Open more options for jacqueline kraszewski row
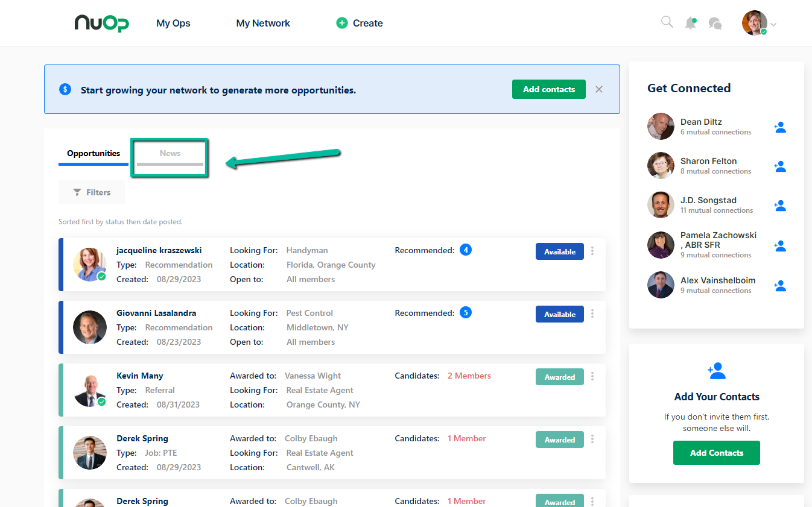812x507 pixels. tap(592, 251)
